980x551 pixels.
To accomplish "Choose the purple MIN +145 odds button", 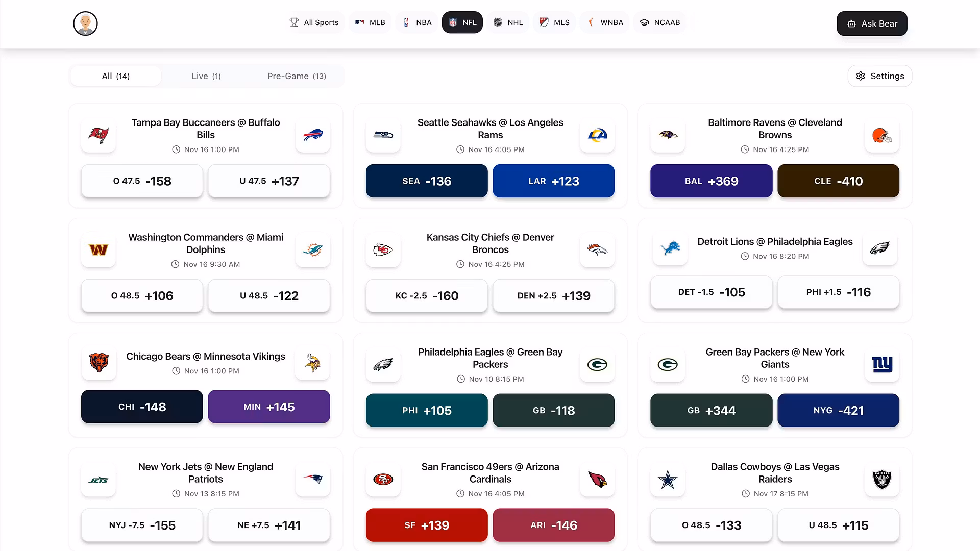I will tap(269, 407).
